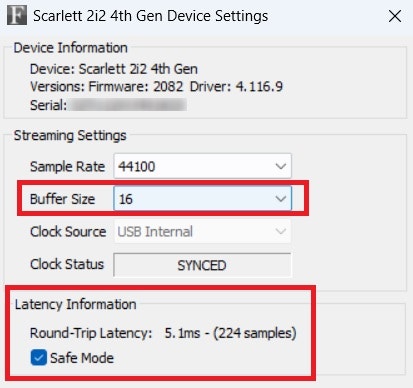Click the window title text in the title bar
The height and width of the screenshot is (388, 413).
point(151,16)
